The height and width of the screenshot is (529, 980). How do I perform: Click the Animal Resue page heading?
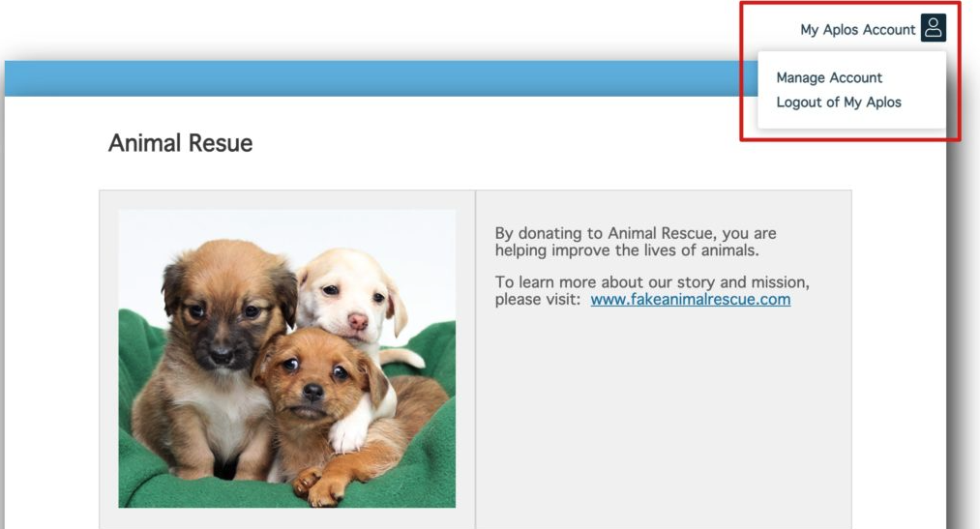(180, 143)
